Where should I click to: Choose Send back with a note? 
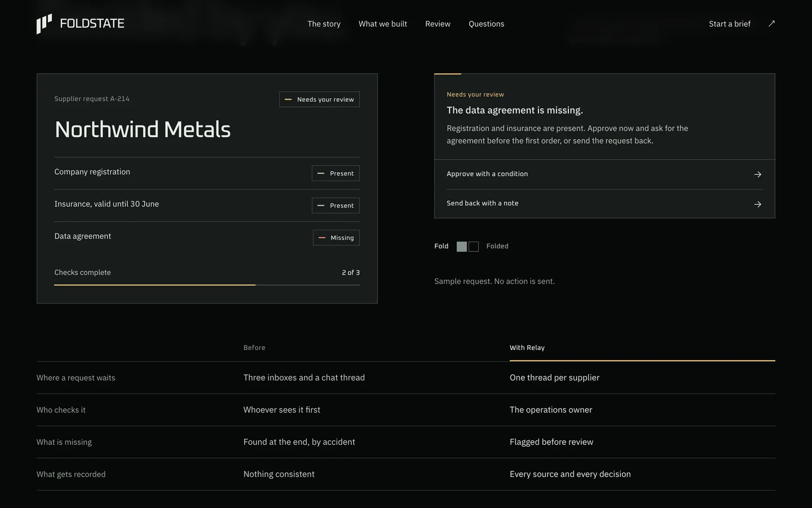click(x=604, y=203)
